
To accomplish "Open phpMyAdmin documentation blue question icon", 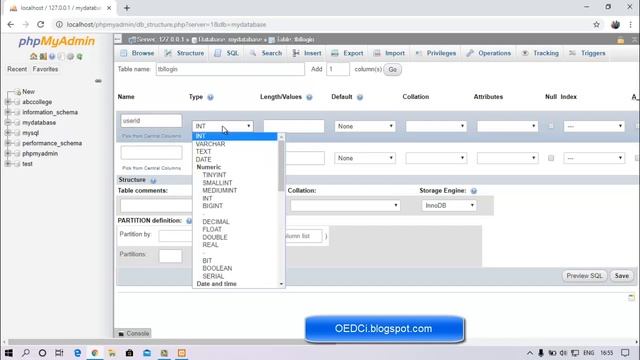I will point(52,56).
